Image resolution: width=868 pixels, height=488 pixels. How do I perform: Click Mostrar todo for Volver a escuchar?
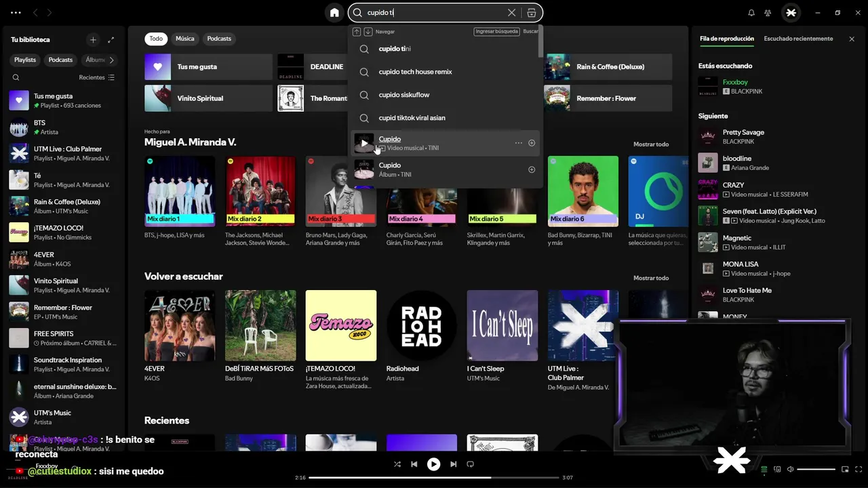click(x=651, y=278)
